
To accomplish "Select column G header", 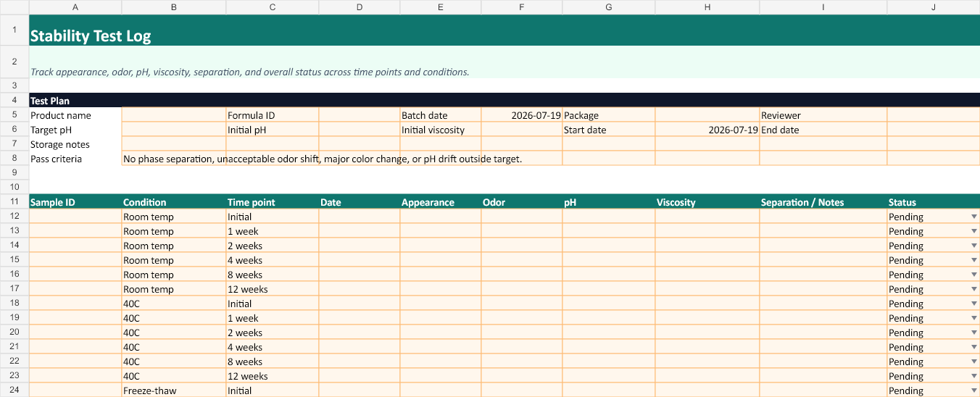I will coord(609,7).
